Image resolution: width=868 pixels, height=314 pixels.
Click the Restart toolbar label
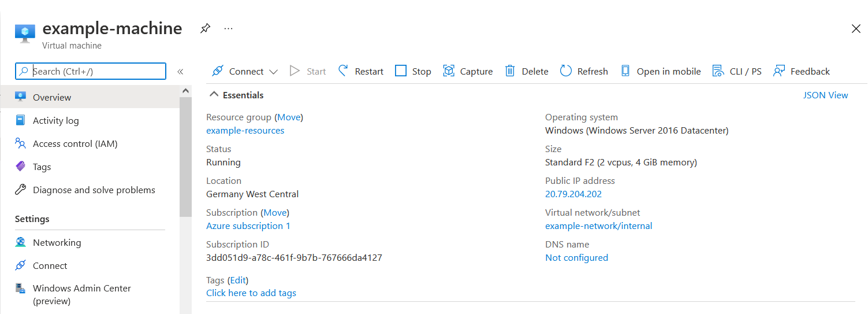point(369,72)
